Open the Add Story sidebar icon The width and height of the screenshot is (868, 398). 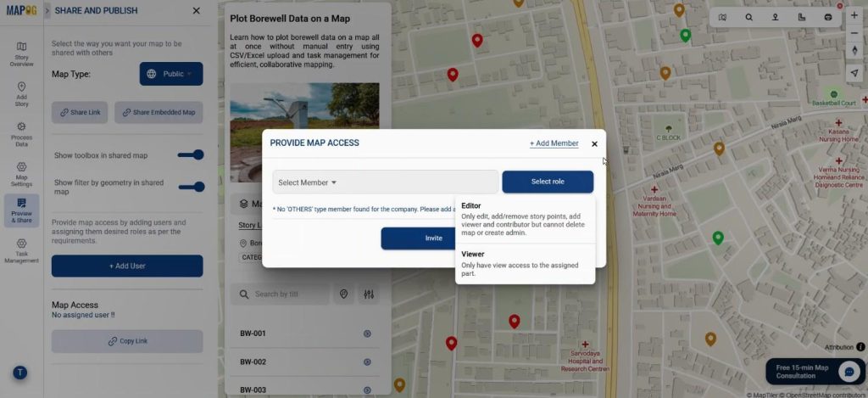[21, 93]
